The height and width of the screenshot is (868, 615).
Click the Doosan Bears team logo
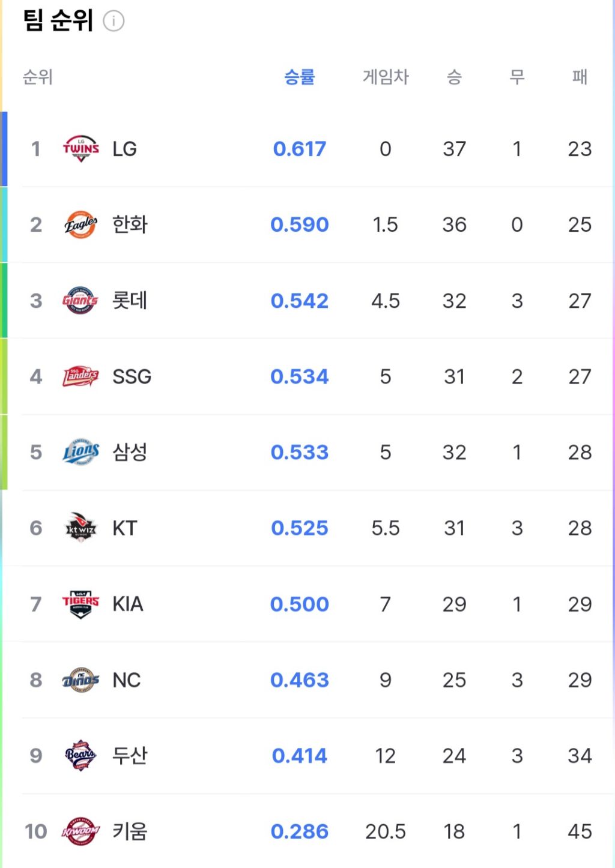(x=80, y=755)
